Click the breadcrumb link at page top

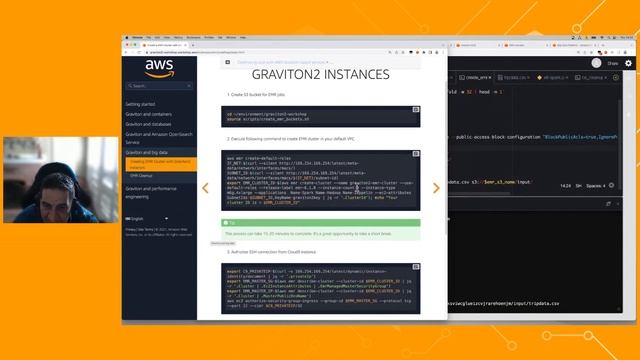click(282, 62)
